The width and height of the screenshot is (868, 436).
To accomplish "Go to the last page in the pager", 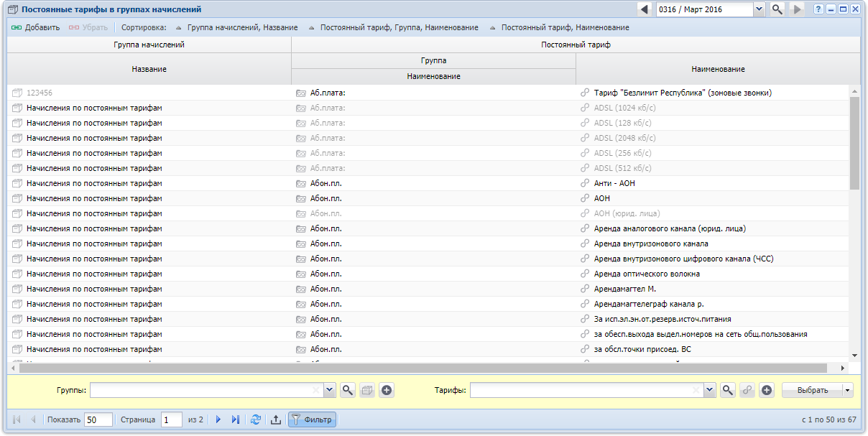I will (x=236, y=419).
